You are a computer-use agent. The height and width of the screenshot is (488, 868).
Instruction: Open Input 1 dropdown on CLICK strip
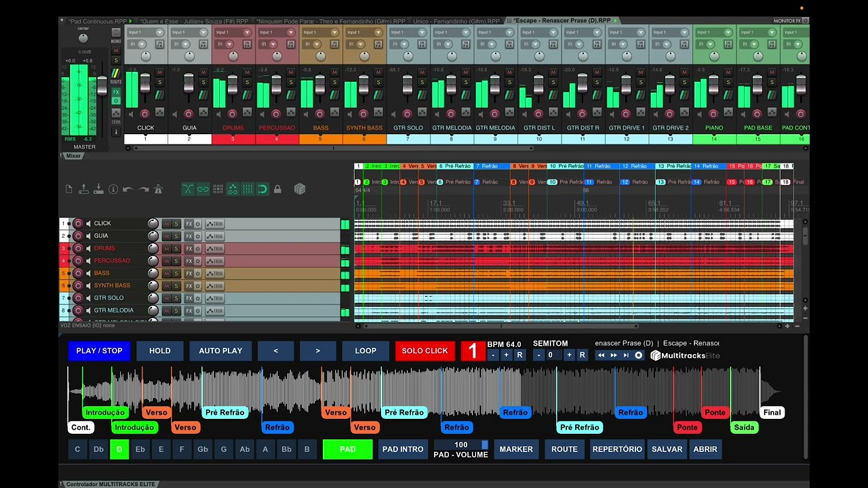[x=146, y=32]
